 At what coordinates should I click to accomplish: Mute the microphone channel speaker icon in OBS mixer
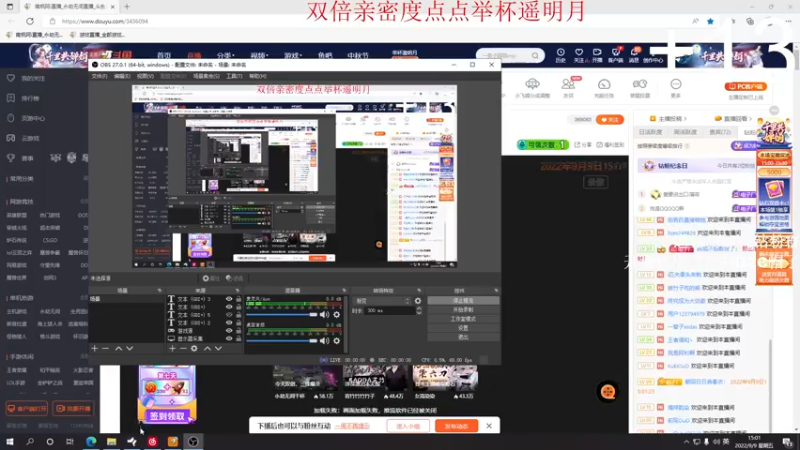324,315
